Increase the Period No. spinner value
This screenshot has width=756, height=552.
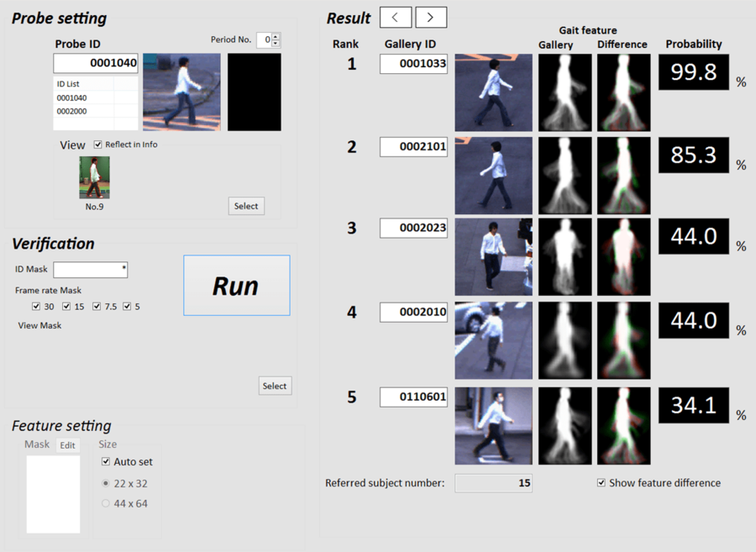pos(276,36)
